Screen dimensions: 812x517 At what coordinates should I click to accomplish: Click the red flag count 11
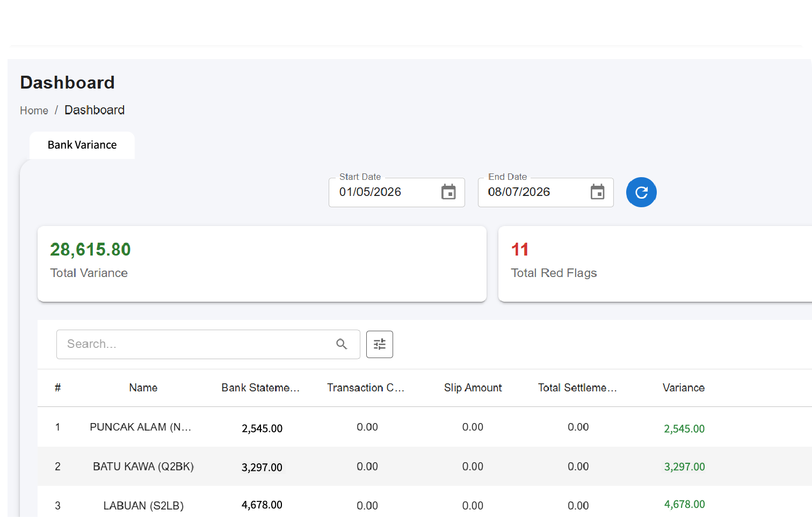520,250
